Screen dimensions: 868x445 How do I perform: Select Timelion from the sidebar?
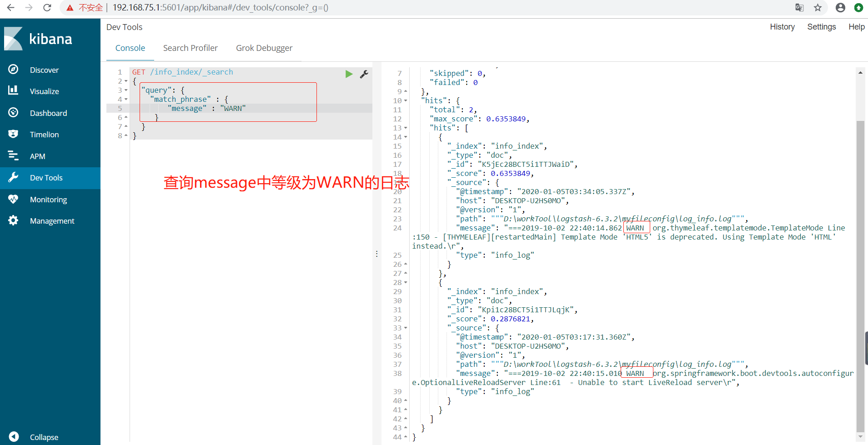(44, 134)
